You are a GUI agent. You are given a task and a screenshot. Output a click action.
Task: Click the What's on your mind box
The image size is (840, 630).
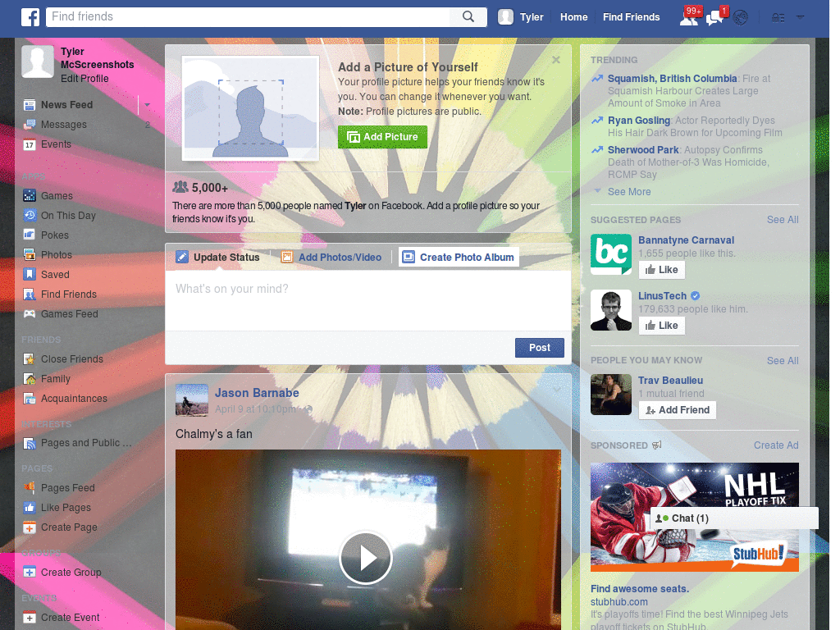pyautogui.click(x=368, y=300)
